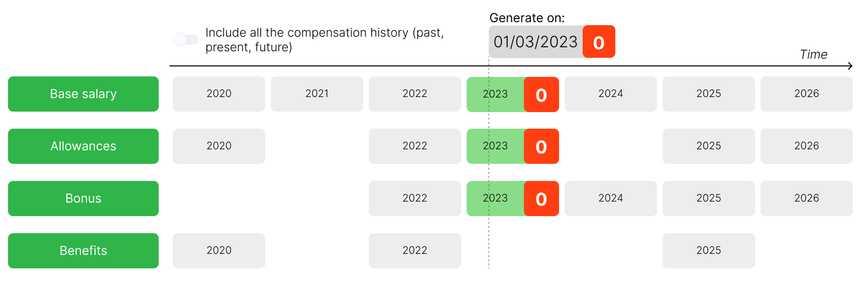Click the 2025 Bonus block
This screenshot has height=288, width=868.
coord(709,199)
